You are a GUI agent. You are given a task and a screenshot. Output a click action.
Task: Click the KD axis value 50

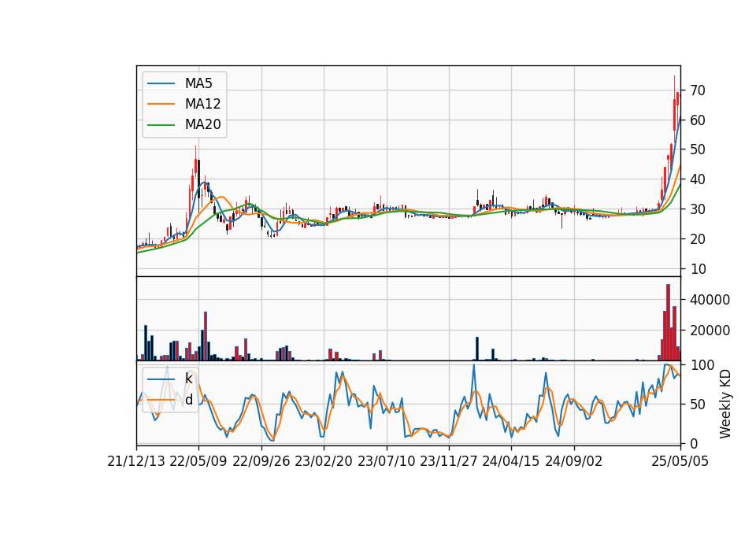tap(698, 404)
